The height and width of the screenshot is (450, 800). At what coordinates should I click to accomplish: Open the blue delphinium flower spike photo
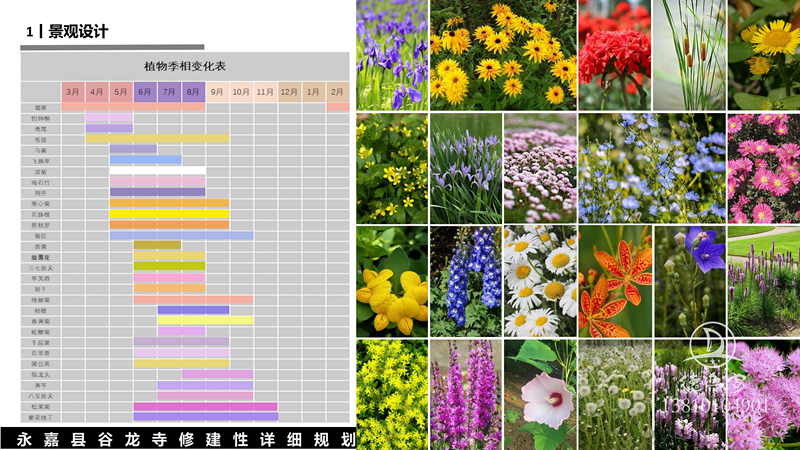click(465, 281)
